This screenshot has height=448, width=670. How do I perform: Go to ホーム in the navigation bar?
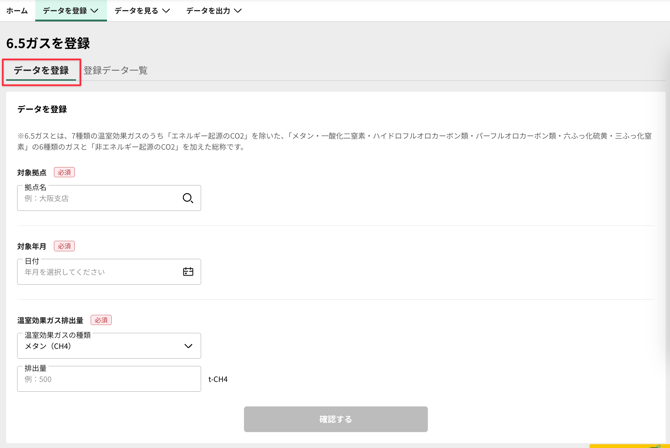point(17,11)
